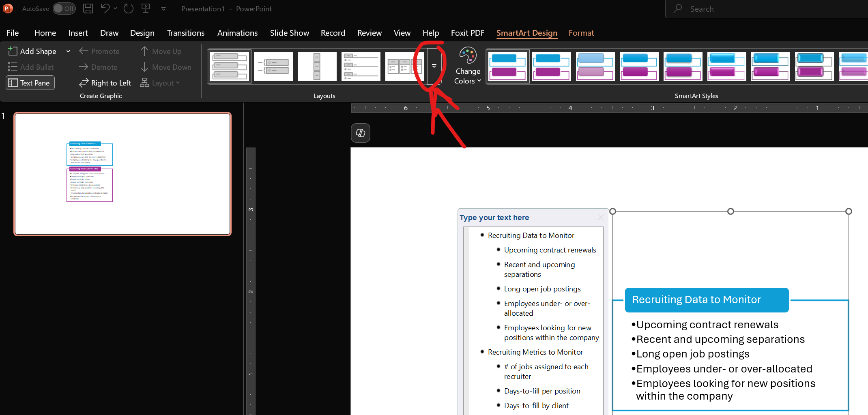Image resolution: width=868 pixels, height=415 pixels.
Task: Close the Type your text here pane
Action: pyautogui.click(x=600, y=218)
